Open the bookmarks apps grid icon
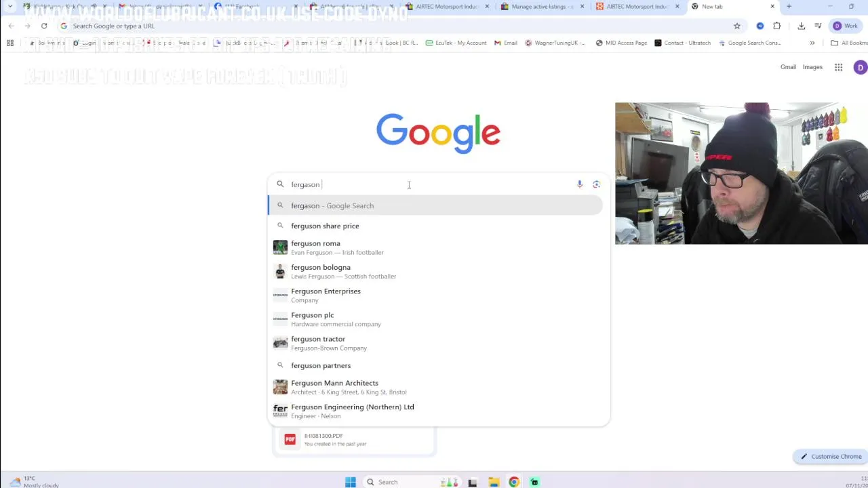Image resolution: width=868 pixels, height=488 pixels. tap(10, 43)
